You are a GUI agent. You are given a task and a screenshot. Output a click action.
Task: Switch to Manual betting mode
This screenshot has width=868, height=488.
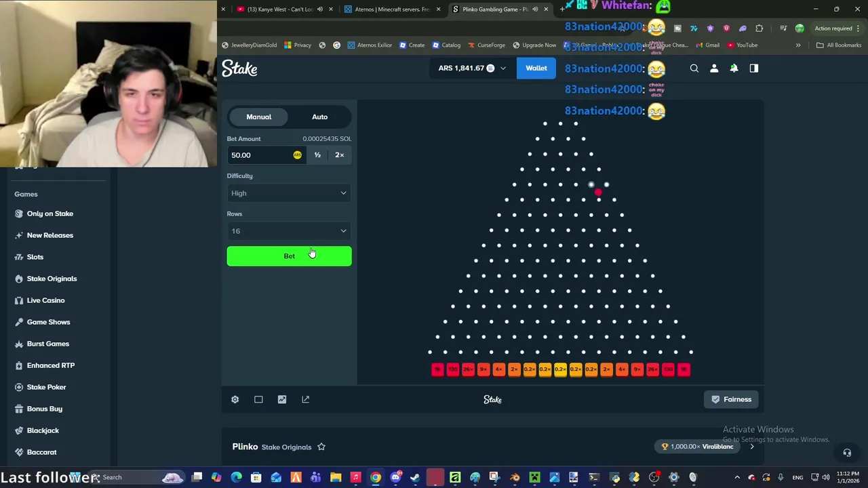[258, 117]
